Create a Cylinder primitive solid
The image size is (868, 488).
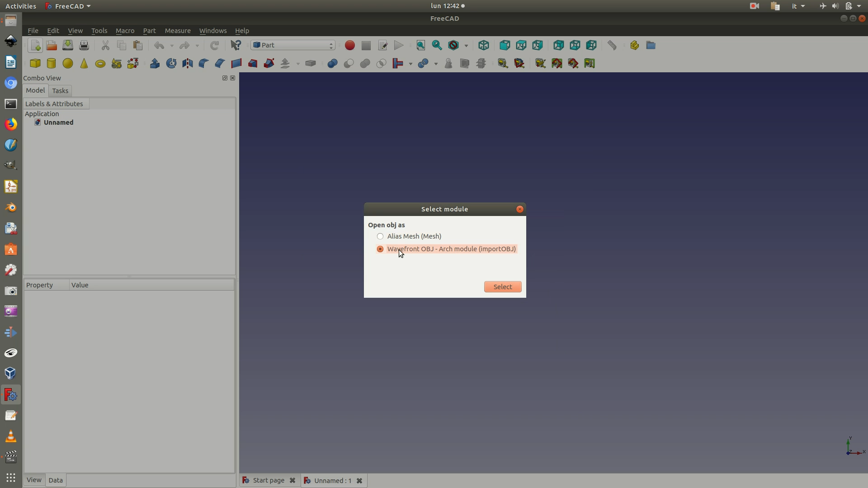point(52,63)
